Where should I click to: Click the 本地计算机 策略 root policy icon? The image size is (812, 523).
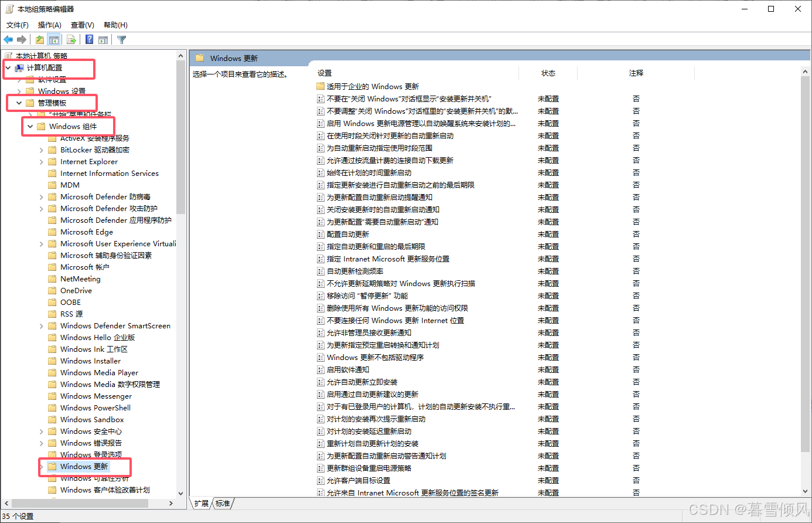[9, 56]
